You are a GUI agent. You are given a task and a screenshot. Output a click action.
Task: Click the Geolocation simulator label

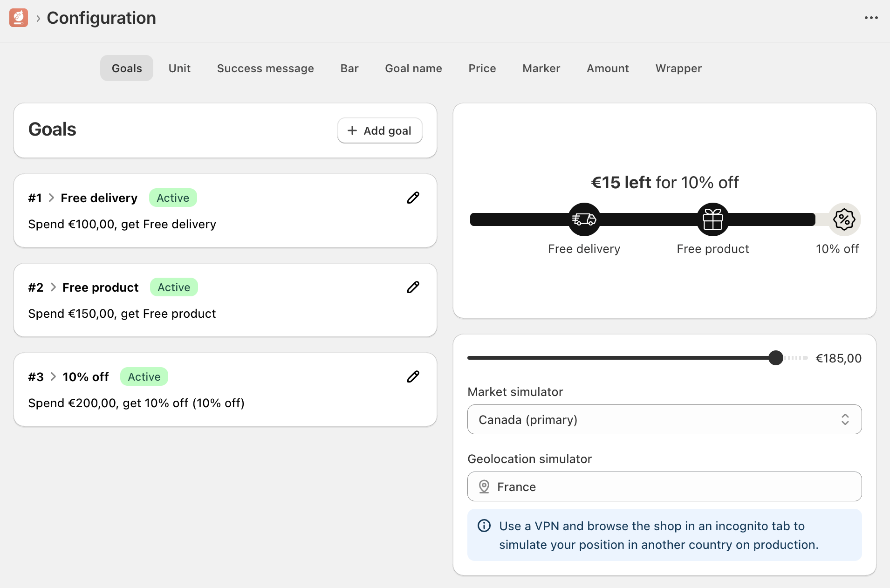click(x=530, y=459)
